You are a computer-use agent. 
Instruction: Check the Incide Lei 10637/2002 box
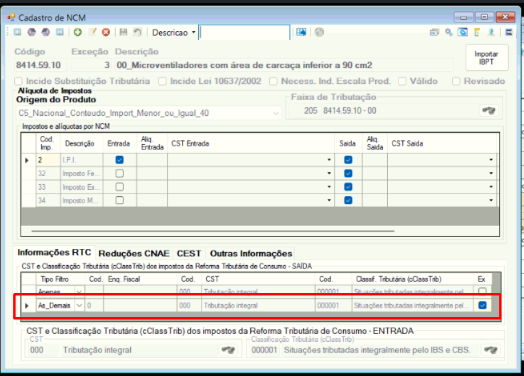(162, 81)
